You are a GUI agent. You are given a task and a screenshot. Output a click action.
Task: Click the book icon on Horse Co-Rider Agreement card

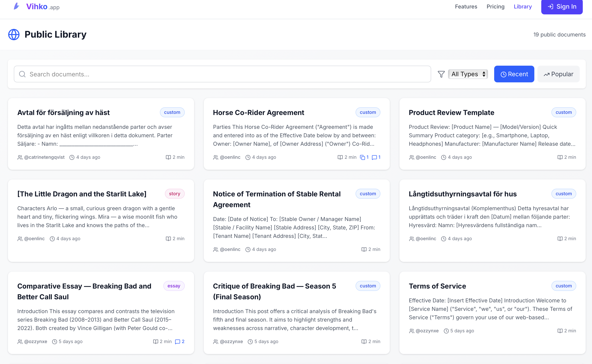click(x=340, y=157)
